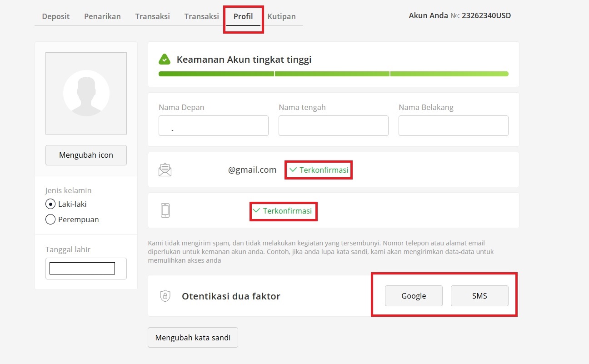
Task: Open the Transaksi tab
Action: [152, 16]
